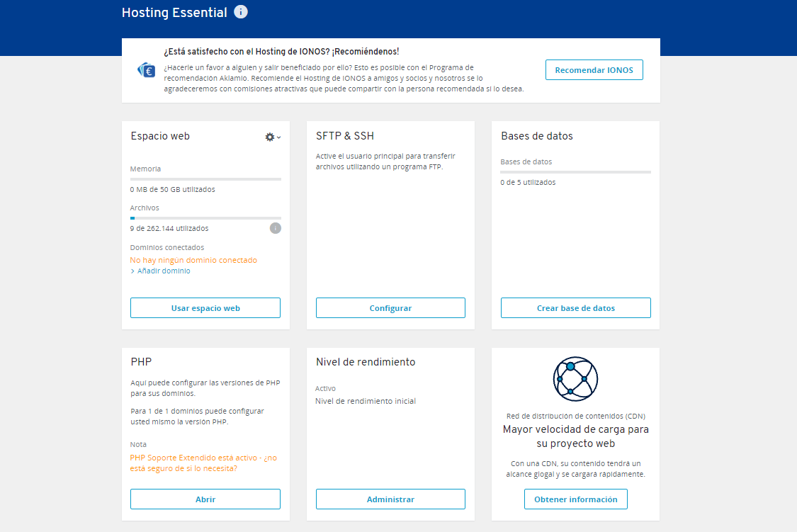Image resolution: width=797 pixels, height=532 pixels.
Task: Click 'Red de distribución de contenidos (CDN)' label
Action: [x=576, y=416]
